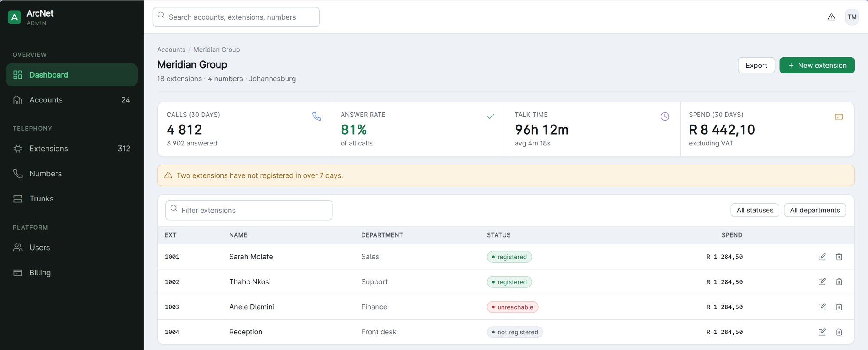This screenshot has width=868, height=350.
Task: Open Extensions in the sidebar
Action: (72, 149)
